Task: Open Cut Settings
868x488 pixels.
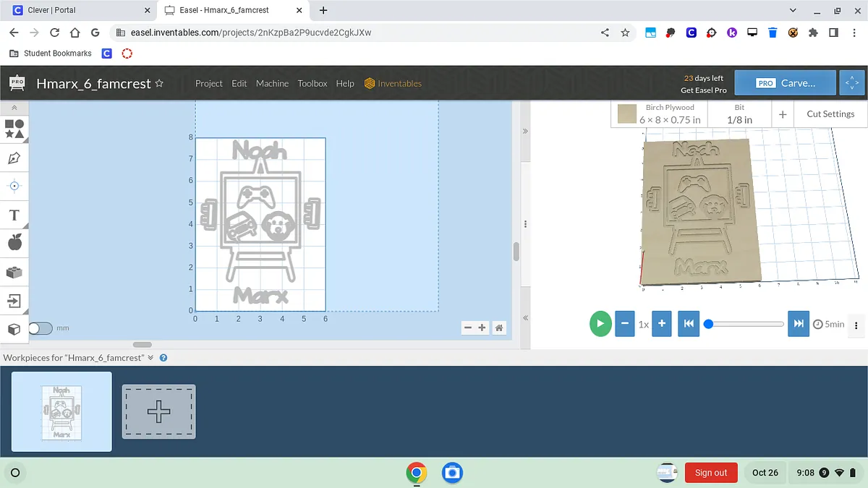Action: [x=830, y=114]
